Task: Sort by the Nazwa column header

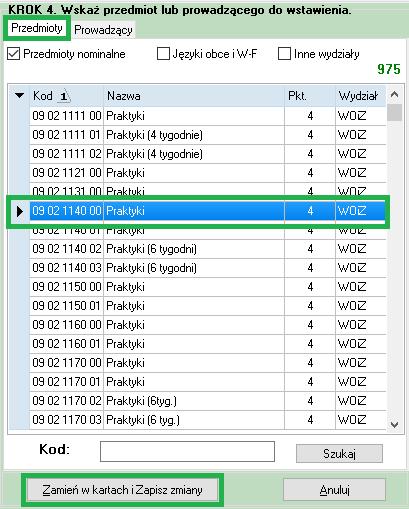Action: pos(194,96)
